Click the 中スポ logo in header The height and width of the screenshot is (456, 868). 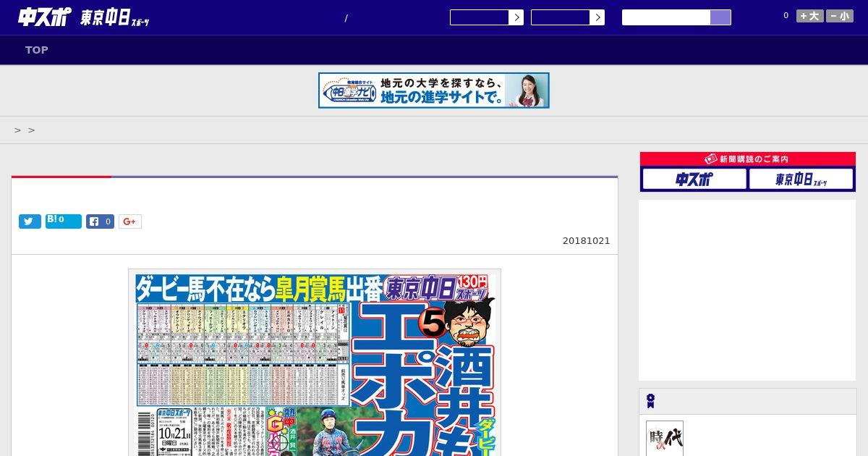(x=45, y=17)
